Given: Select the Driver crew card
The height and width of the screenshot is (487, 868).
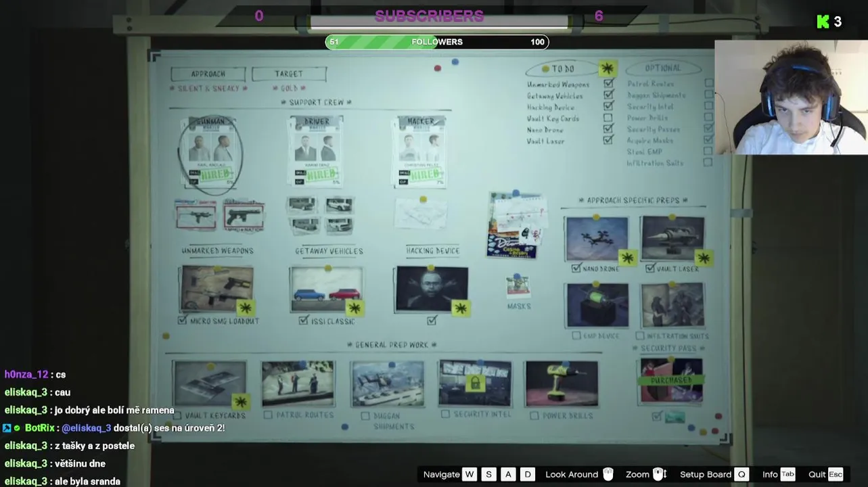Looking at the screenshot, I should [316, 150].
